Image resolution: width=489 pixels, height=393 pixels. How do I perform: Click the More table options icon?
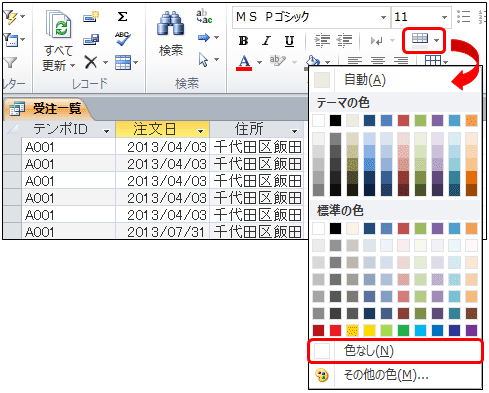point(123,62)
